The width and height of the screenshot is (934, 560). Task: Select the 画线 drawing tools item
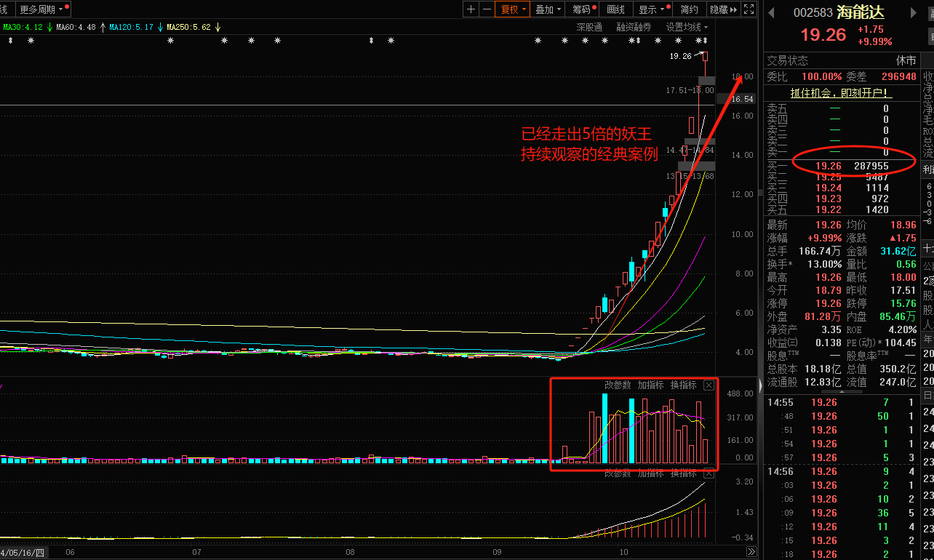click(615, 9)
